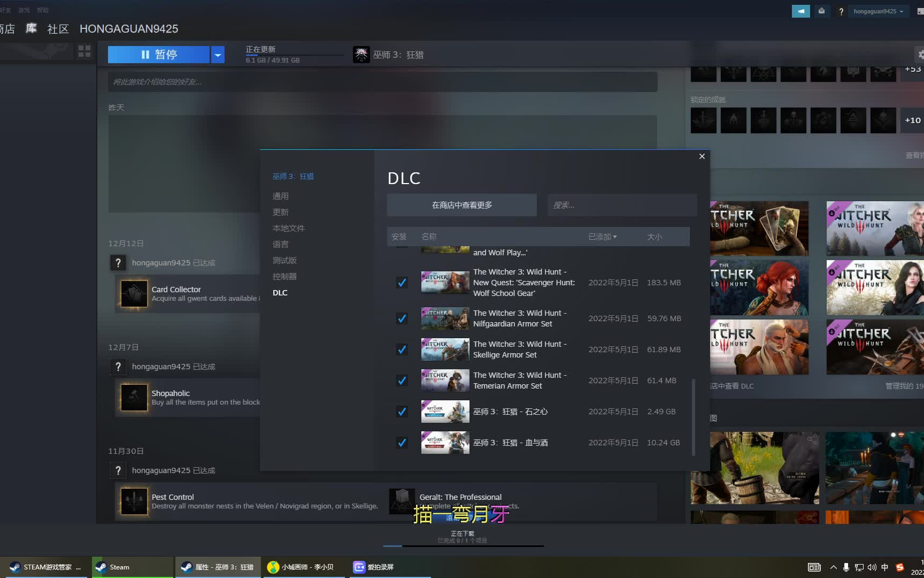Close the DLC properties dialog
Viewport: 924px width, 578px height.
702,156
